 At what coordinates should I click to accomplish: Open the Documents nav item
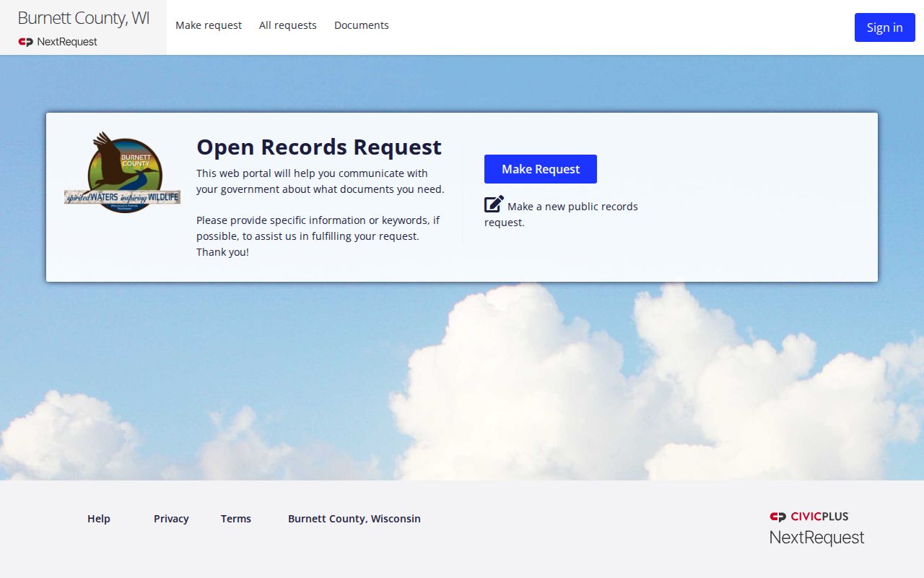pyautogui.click(x=362, y=25)
